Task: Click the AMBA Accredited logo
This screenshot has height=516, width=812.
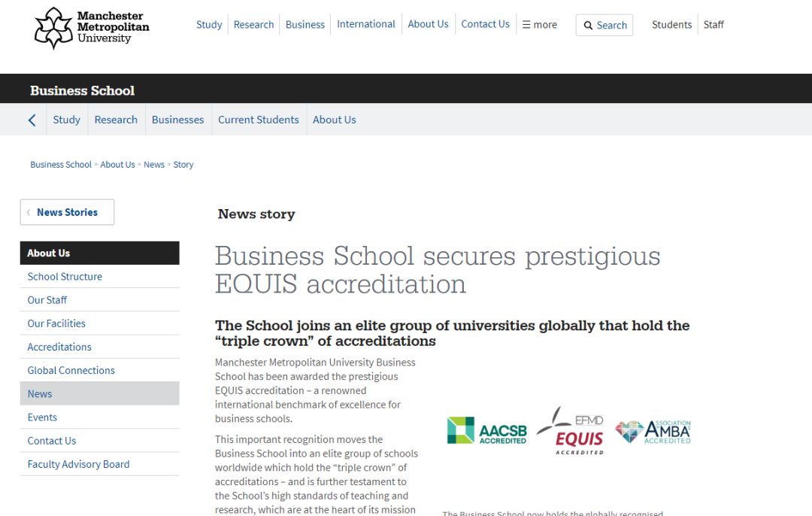Action: (x=653, y=432)
